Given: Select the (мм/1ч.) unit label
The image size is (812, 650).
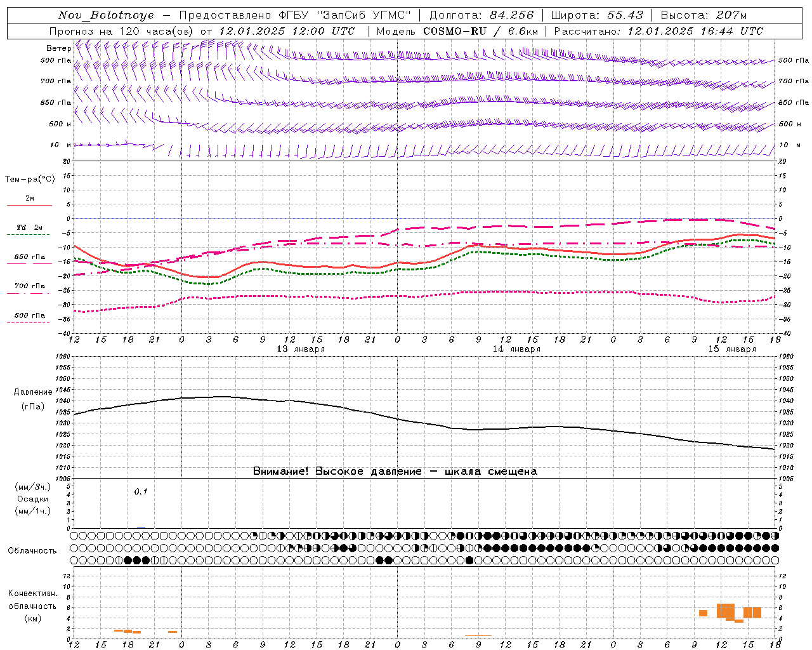Looking at the screenshot, I should (x=32, y=511).
